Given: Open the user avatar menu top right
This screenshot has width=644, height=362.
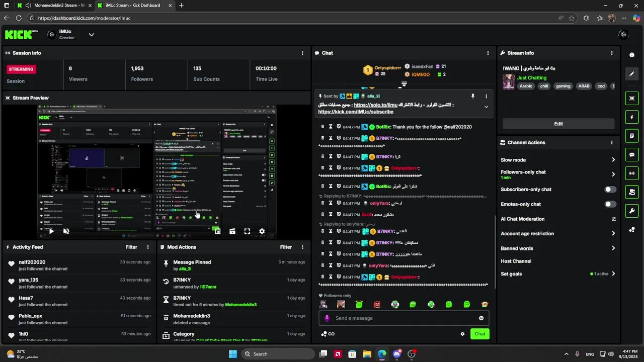Looking at the screenshot, I should click(x=623, y=35).
